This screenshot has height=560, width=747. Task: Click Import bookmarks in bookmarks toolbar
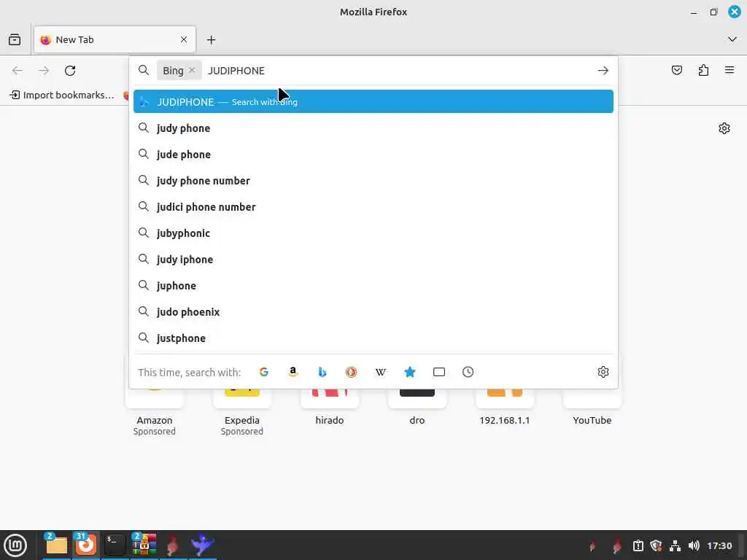(x=62, y=95)
